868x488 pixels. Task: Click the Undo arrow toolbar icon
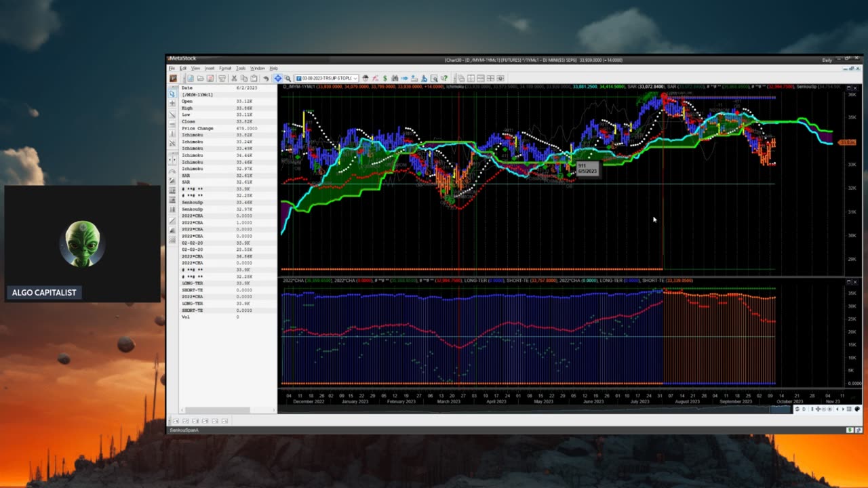266,78
